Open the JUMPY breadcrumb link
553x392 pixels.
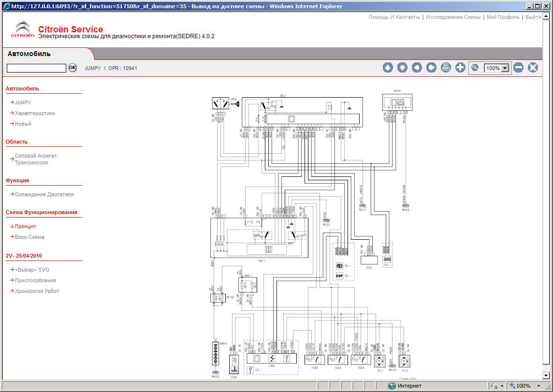[x=92, y=68]
